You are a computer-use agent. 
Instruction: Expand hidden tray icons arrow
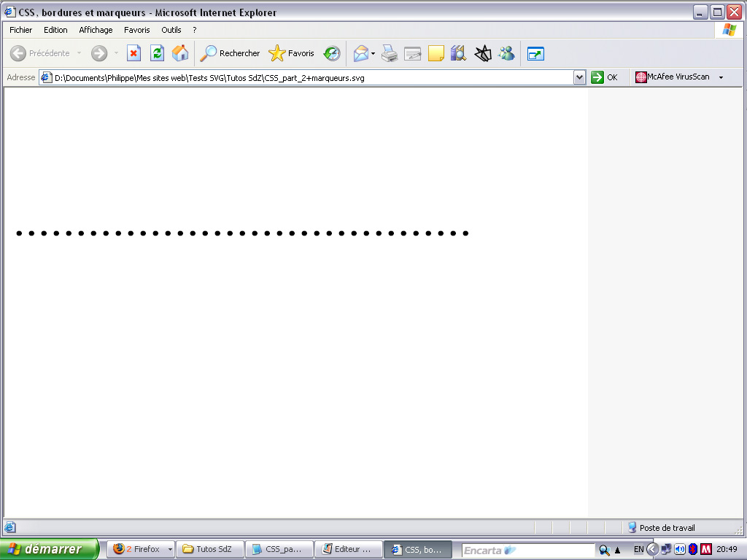coord(652,550)
